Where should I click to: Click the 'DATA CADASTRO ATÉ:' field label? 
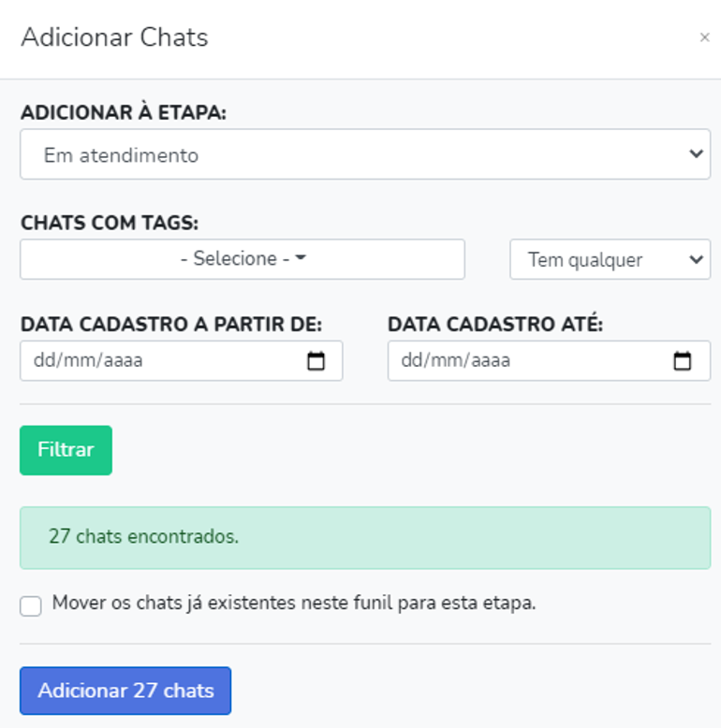(x=495, y=324)
